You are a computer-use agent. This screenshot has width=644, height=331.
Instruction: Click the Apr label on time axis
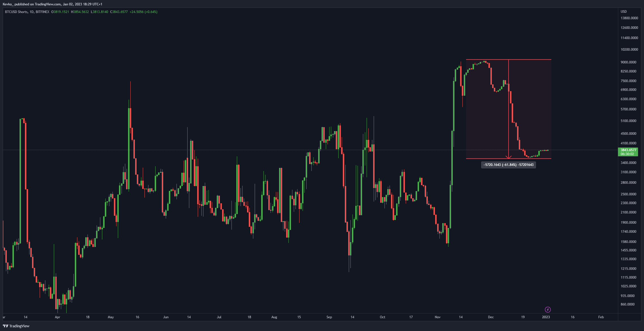tap(57, 317)
